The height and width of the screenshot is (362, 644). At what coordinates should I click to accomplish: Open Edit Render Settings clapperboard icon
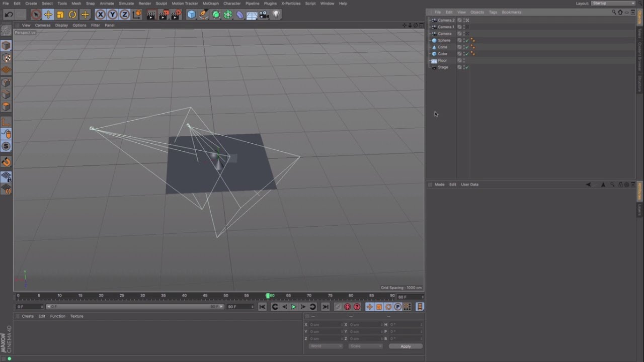tap(176, 15)
